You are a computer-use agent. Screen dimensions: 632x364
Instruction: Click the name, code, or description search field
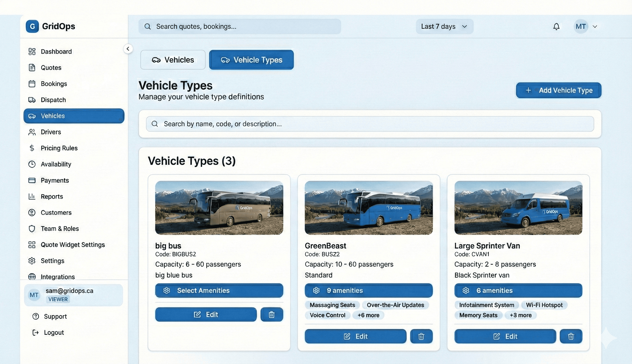[x=370, y=124]
